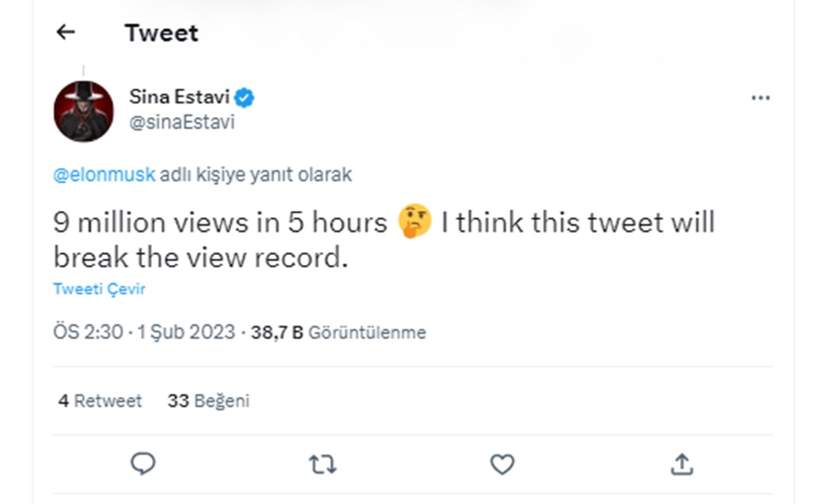Like the tweet with the heart icon
Viewport: 830px width, 504px height.
tap(502, 465)
